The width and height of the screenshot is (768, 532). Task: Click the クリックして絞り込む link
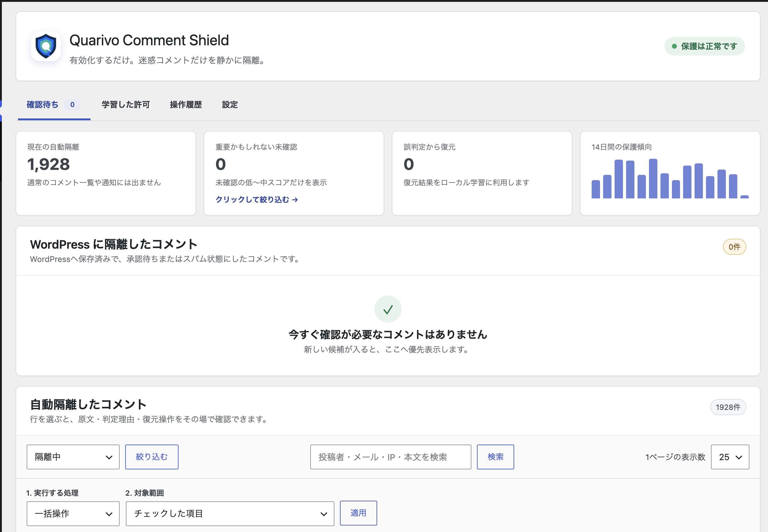(257, 199)
